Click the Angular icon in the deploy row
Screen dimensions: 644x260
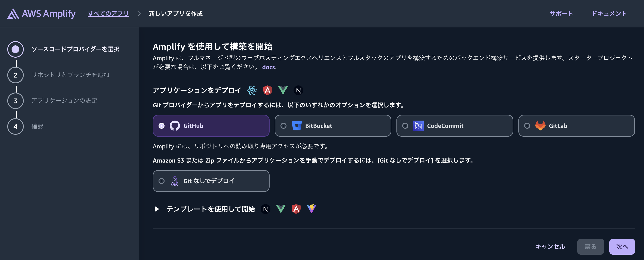(267, 90)
